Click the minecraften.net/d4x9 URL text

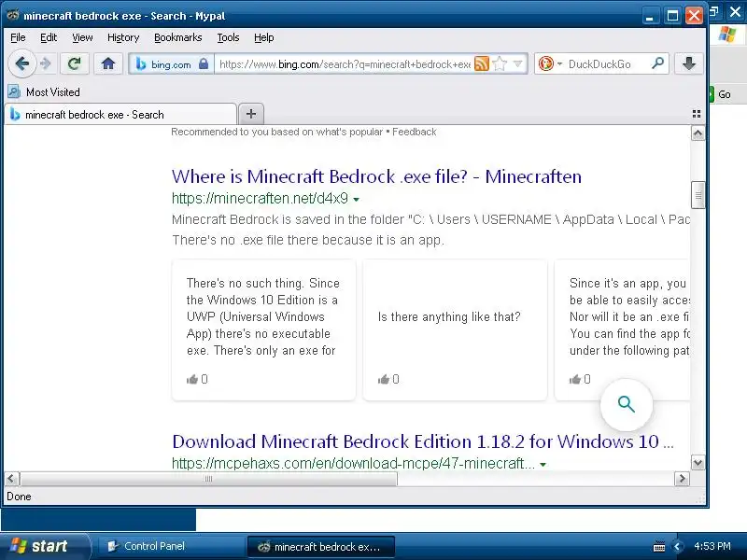260,198
